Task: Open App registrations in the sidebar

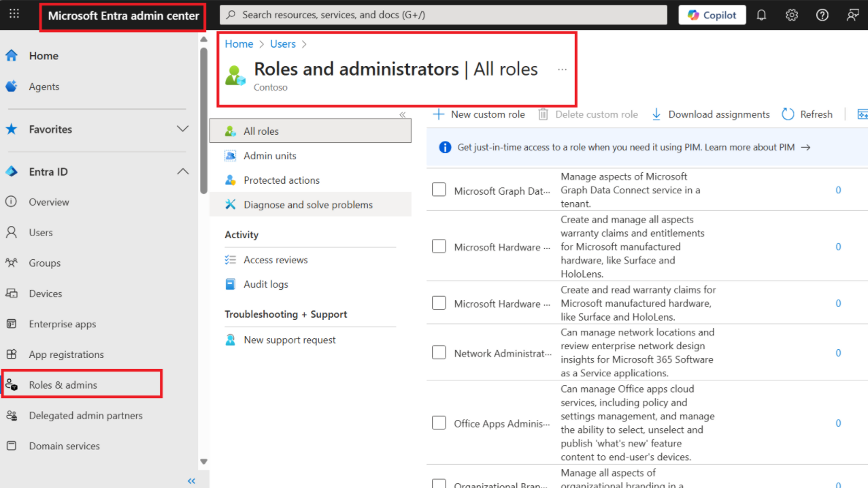Action: (67, 355)
